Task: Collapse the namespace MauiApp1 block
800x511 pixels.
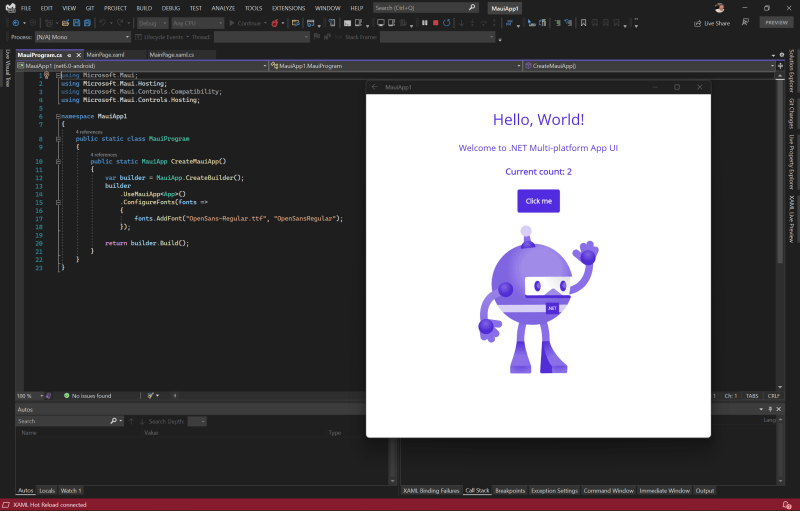Action: point(58,116)
